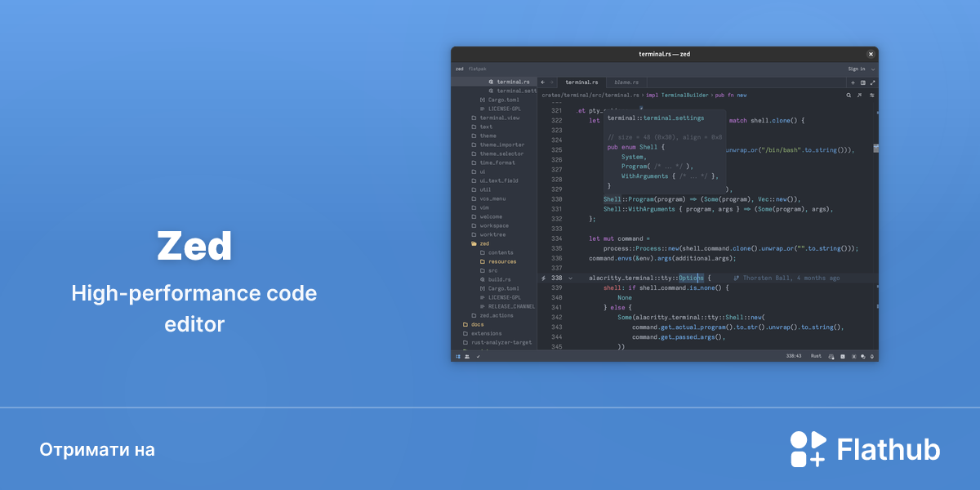Click the Rust language selector
Viewport: 980px width, 490px height.
click(816, 356)
